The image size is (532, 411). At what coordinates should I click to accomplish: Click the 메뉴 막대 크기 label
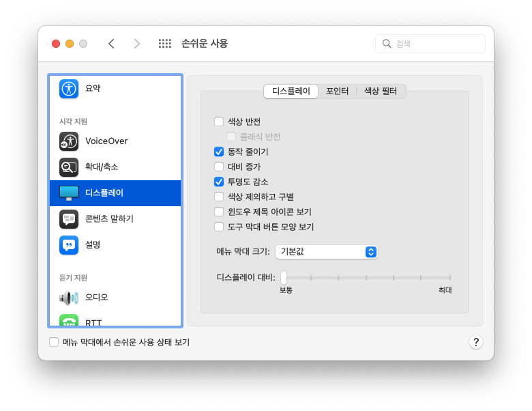[243, 252]
